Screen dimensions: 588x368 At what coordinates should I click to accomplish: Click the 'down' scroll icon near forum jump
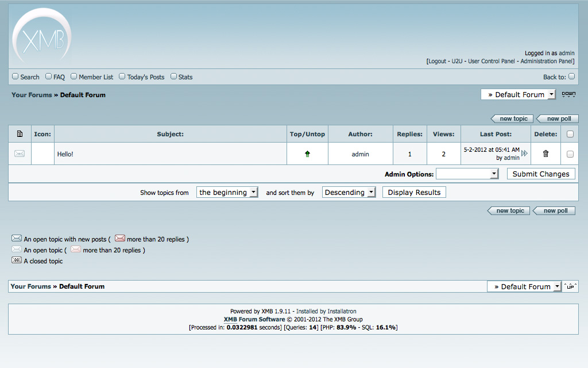click(x=568, y=94)
